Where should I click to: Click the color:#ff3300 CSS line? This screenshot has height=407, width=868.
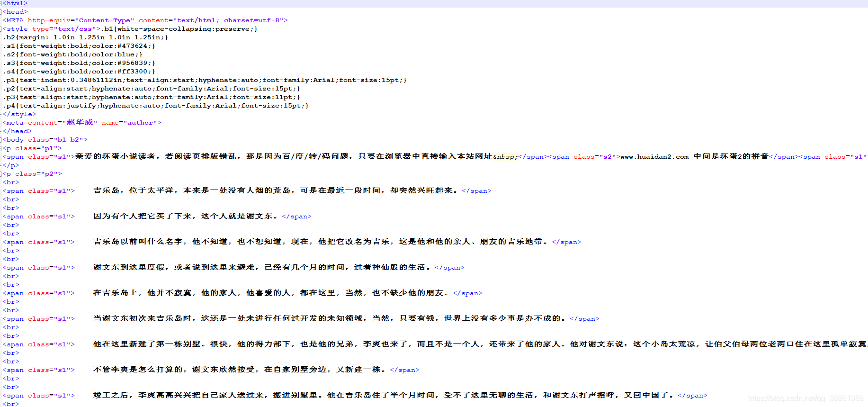point(79,72)
